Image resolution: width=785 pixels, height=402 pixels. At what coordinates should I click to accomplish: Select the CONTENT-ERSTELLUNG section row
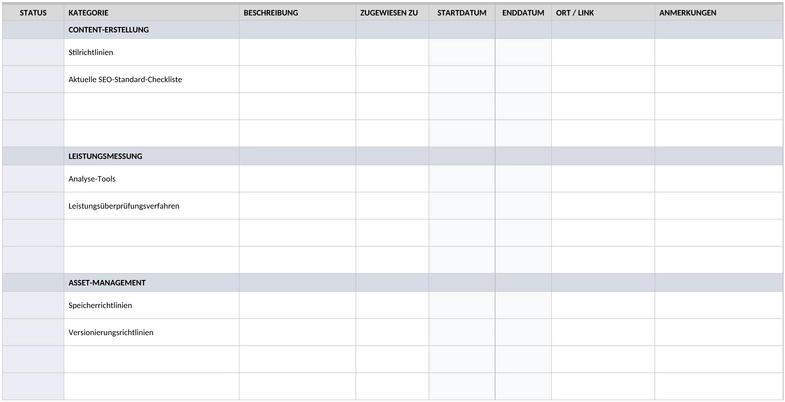(392, 30)
